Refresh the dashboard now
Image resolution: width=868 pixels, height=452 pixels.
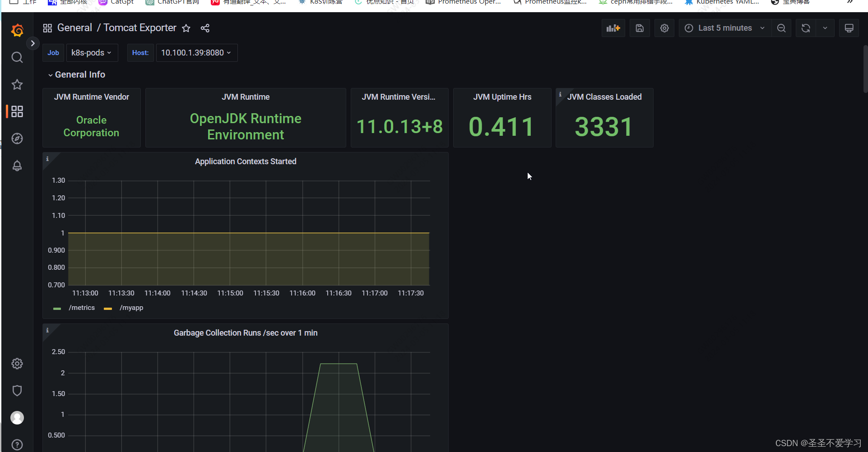pos(806,28)
